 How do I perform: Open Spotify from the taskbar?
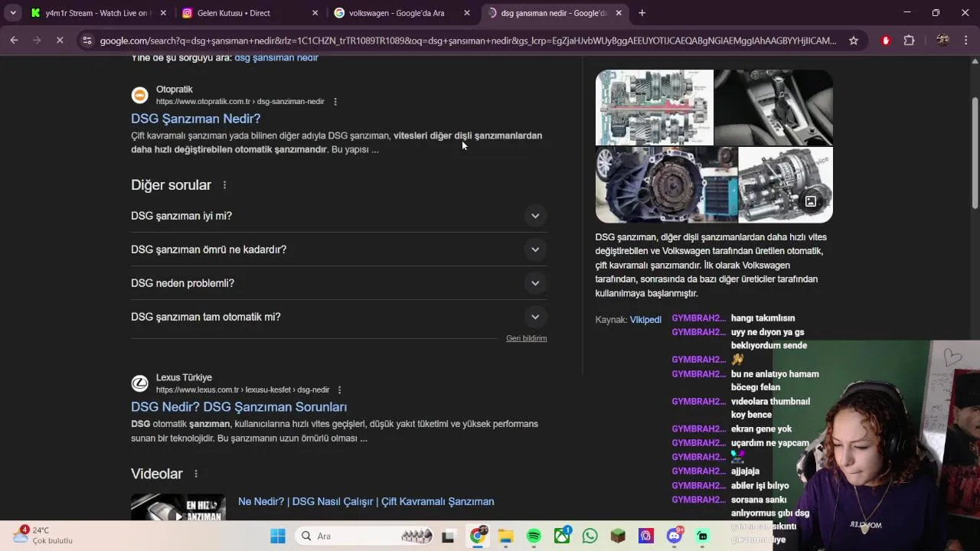pyautogui.click(x=534, y=536)
